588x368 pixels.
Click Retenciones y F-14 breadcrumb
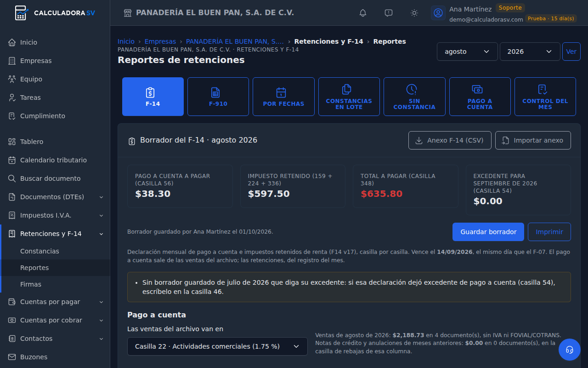point(329,41)
